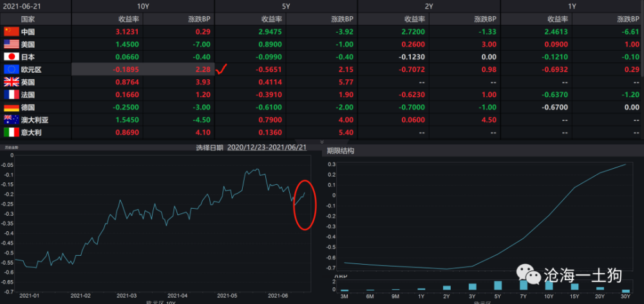Click the China flag icon
The height and width of the screenshot is (304, 644).
[x=12, y=32]
